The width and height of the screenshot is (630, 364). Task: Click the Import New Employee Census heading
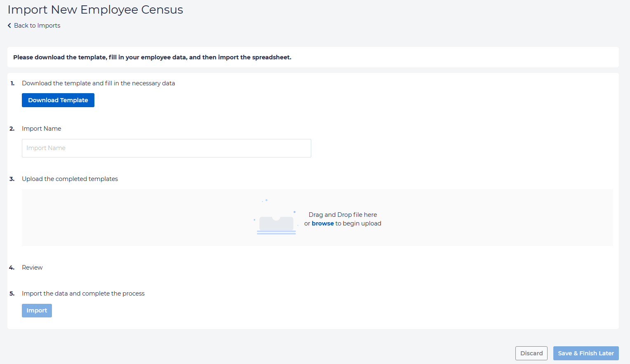point(95,9)
